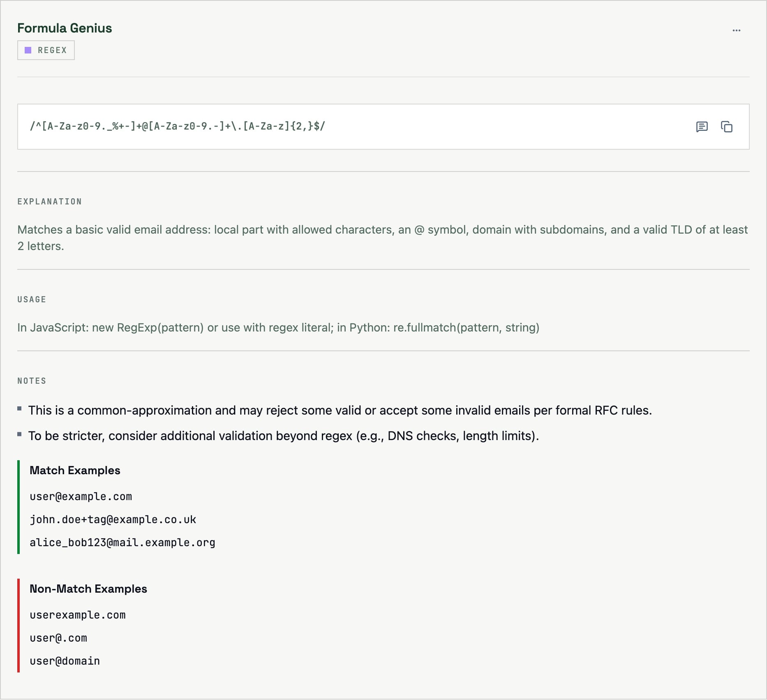Viewport: 767px width, 700px height.
Task: Click the usage text mentioning re.fullmatch
Action: point(278,327)
